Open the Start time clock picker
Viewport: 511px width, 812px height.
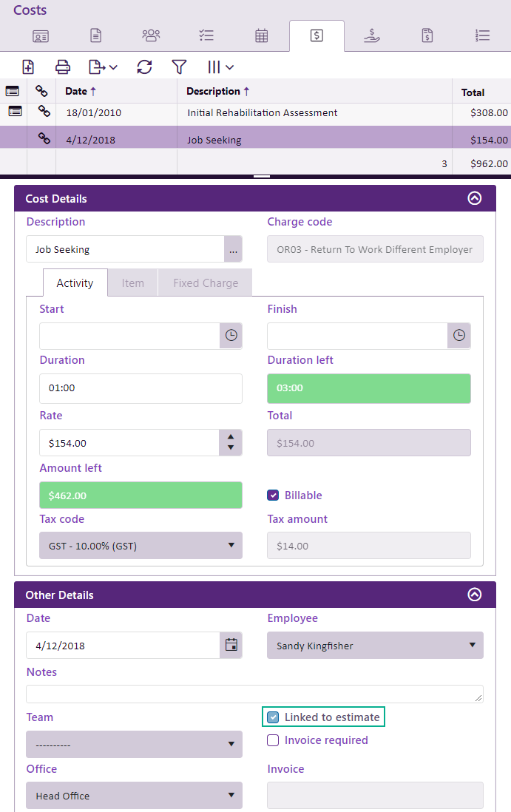coord(231,336)
